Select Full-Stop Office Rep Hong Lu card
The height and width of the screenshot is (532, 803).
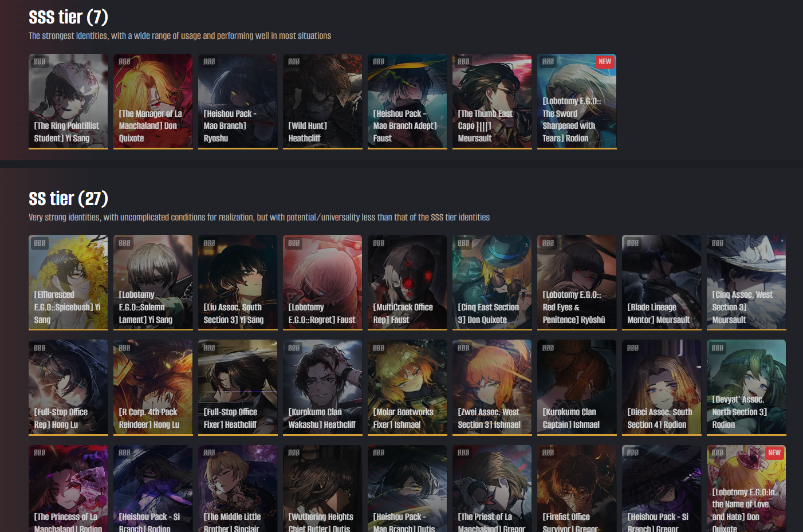click(x=68, y=388)
